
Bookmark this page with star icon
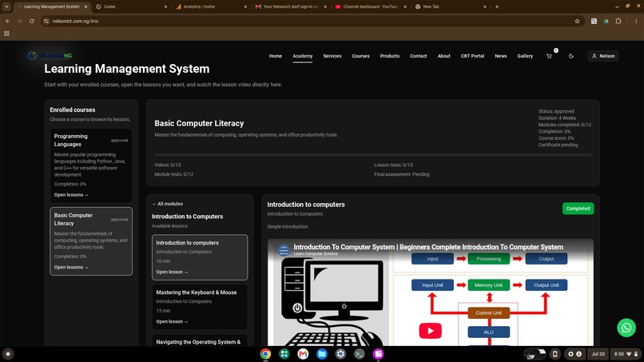pyautogui.click(x=577, y=21)
